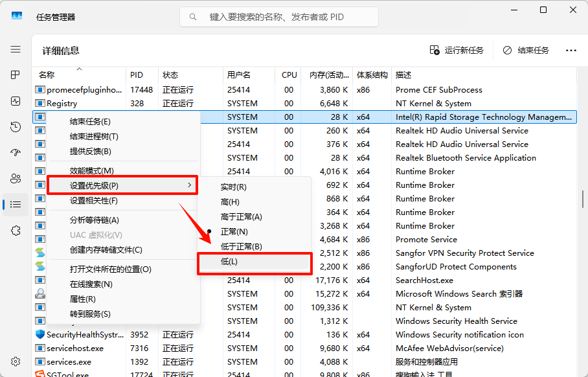Select the Services icon in the sidebar
Image resolution: width=588 pixels, height=377 pixels.
point(15,230)
